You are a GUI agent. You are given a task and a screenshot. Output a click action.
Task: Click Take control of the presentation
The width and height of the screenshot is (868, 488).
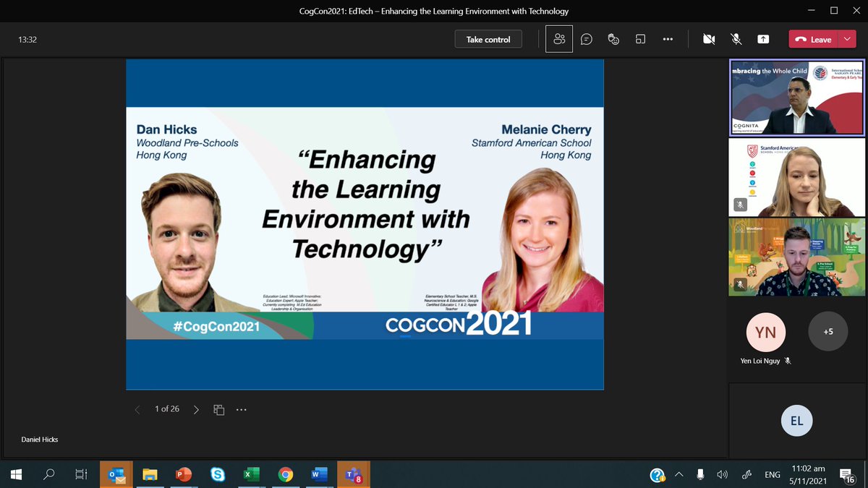pyautogui.click(x=488, y=39)
